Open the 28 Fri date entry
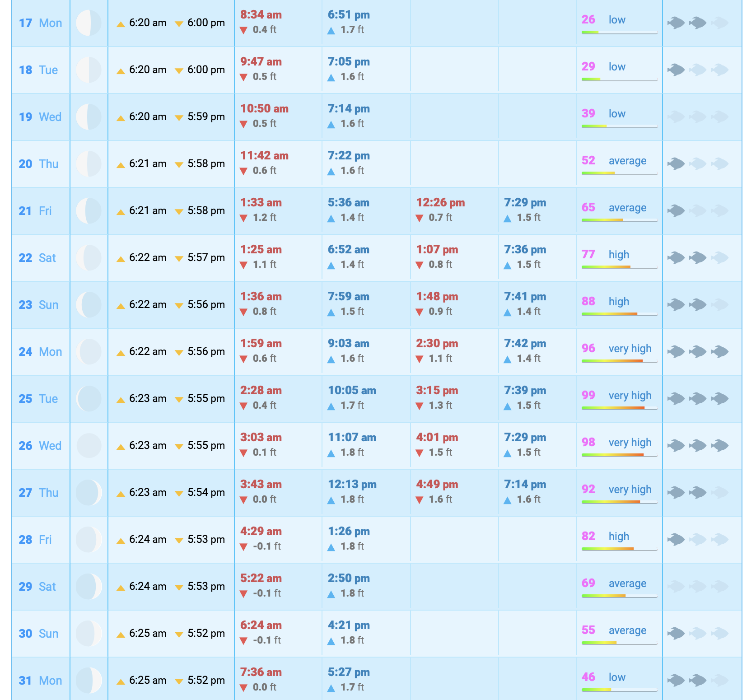This screenshot has height=700, width=756. (x=35, y=540)
